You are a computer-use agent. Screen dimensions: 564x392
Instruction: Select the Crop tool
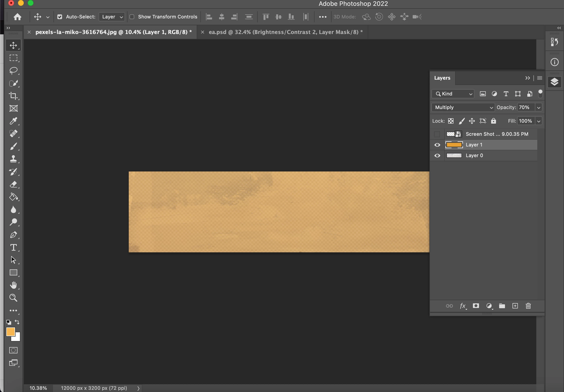point(13,96)
